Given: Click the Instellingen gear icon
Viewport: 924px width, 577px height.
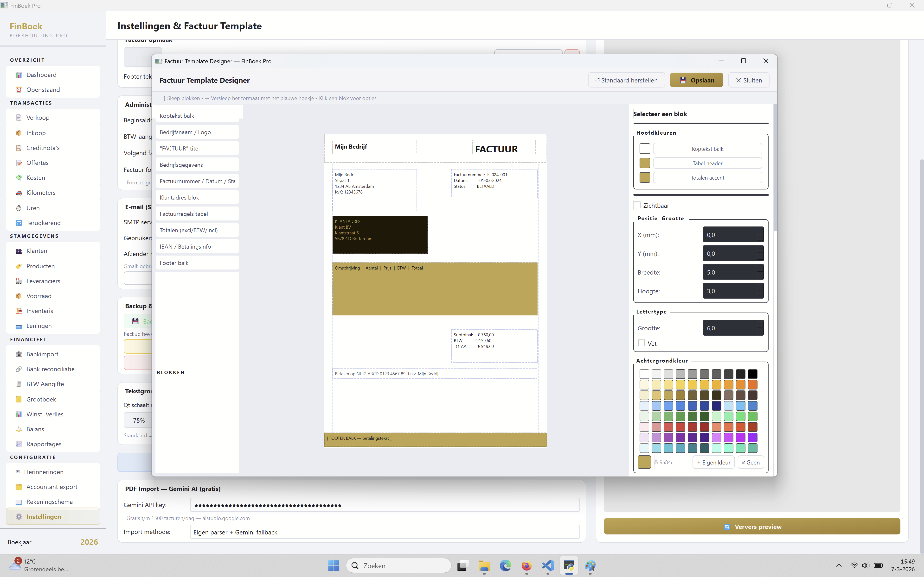Looking at the screenshot, I should (19, 516).
